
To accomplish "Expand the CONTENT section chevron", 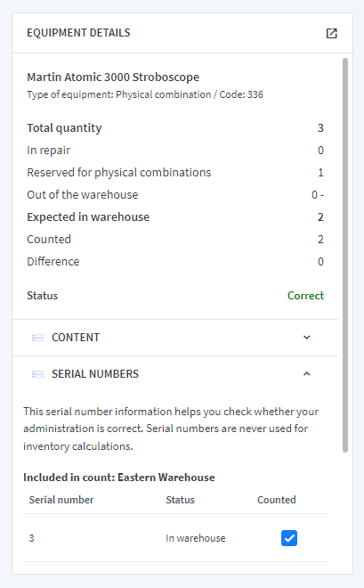I will click(307, 338).
